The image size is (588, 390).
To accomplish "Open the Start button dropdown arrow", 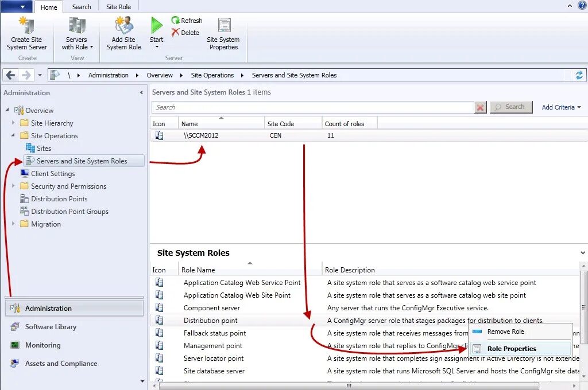I will click(x=157, y=47).
